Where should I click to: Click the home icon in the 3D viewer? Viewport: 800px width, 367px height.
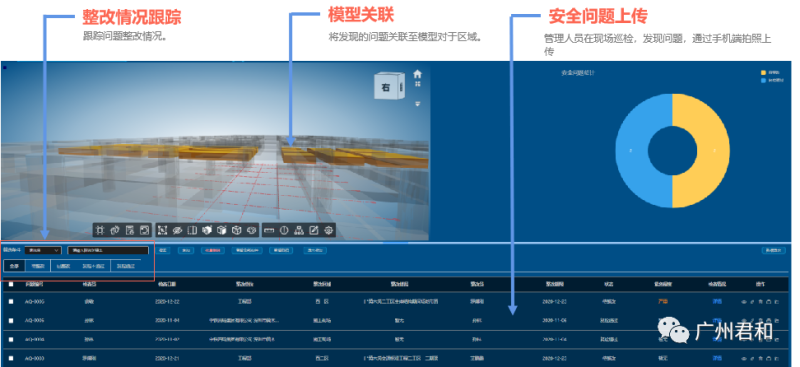pyautogui.click(x=417, y=74)
